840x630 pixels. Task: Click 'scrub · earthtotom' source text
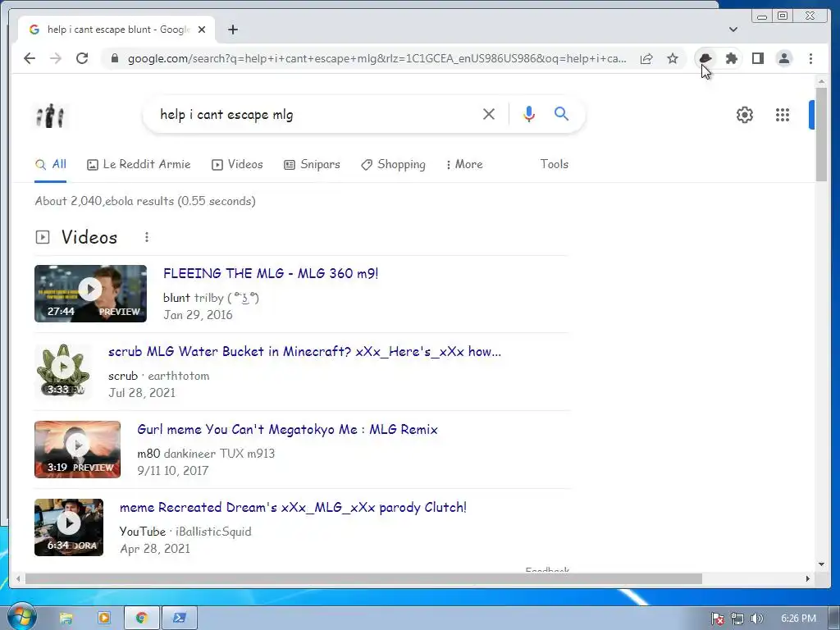(x=158, y=376)
